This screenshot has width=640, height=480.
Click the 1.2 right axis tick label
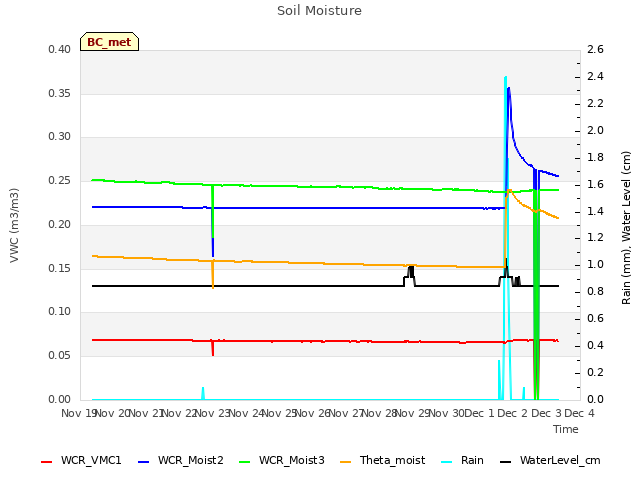point(595,238)
